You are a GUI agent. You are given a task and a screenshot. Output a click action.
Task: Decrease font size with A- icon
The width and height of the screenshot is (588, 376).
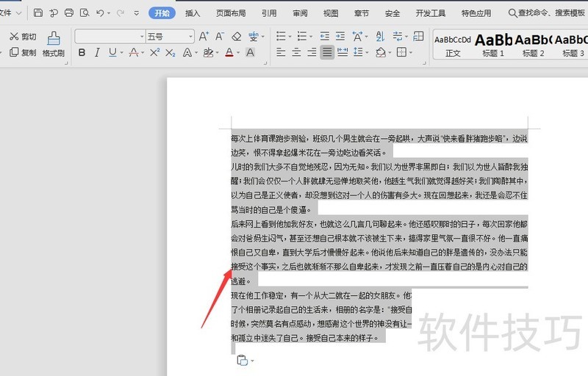pyautogui.click(x=220, y=36)
